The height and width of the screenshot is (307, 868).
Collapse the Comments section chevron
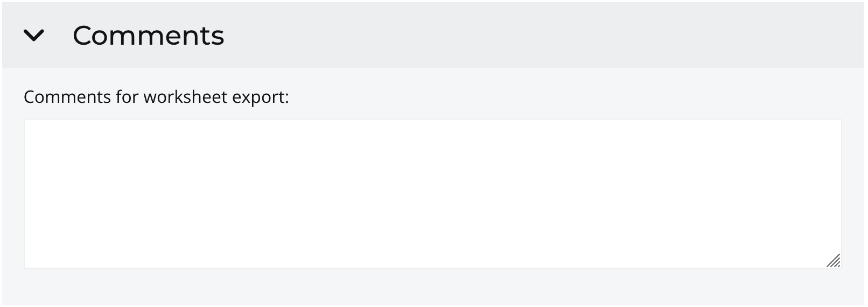coord(34,36)
